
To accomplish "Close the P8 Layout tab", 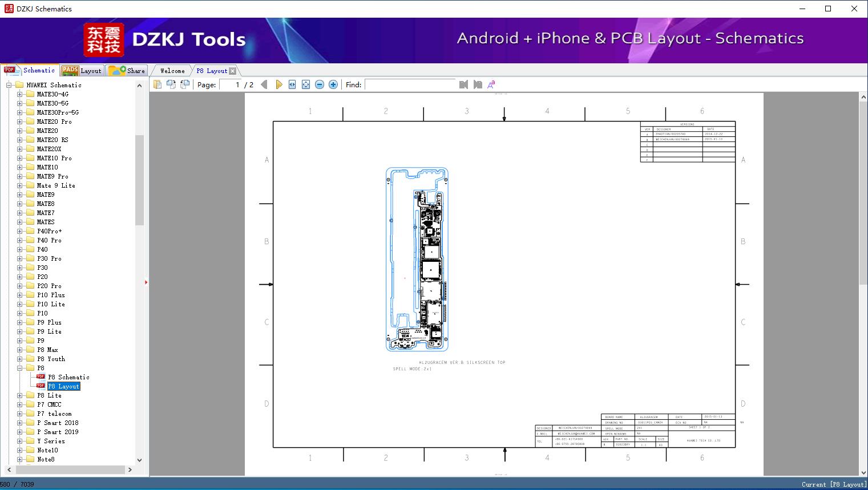I will point(232,71).
